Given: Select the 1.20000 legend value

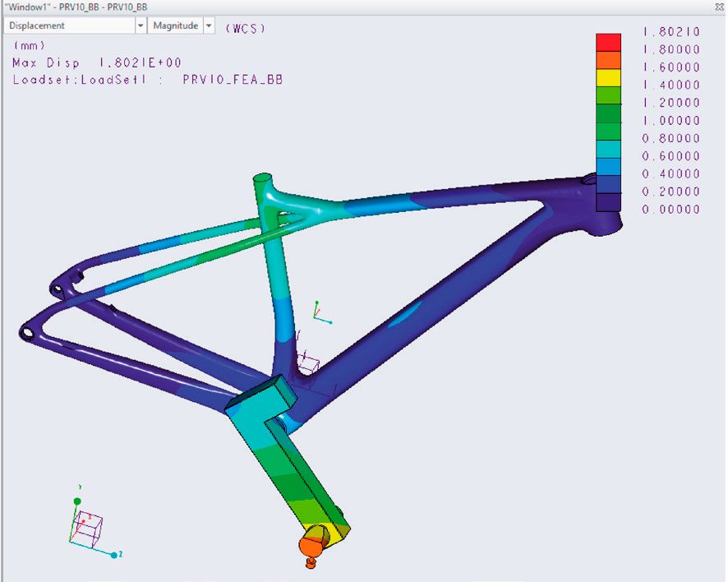Looking at the screenshot, I should (x=671, y=103).
